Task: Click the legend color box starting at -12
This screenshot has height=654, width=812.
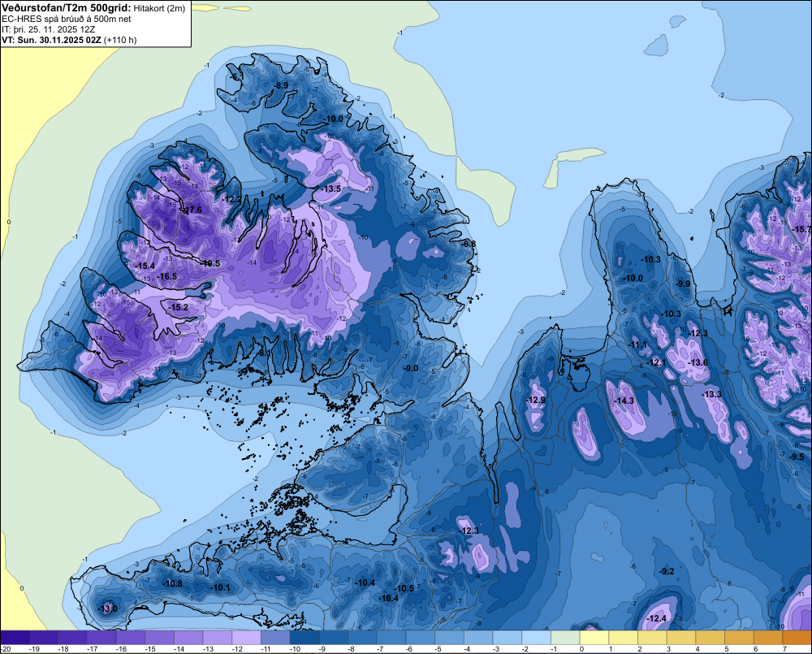Action: tap(247, 638)
